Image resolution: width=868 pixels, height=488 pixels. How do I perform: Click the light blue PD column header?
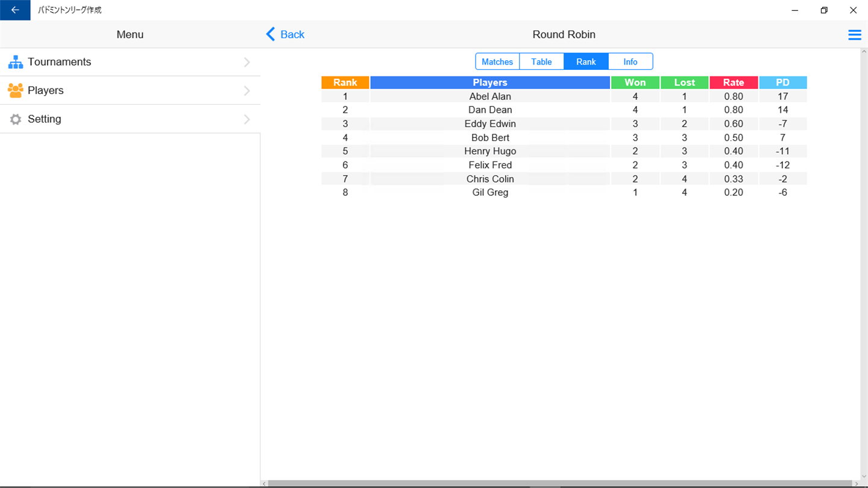(783, 83)
